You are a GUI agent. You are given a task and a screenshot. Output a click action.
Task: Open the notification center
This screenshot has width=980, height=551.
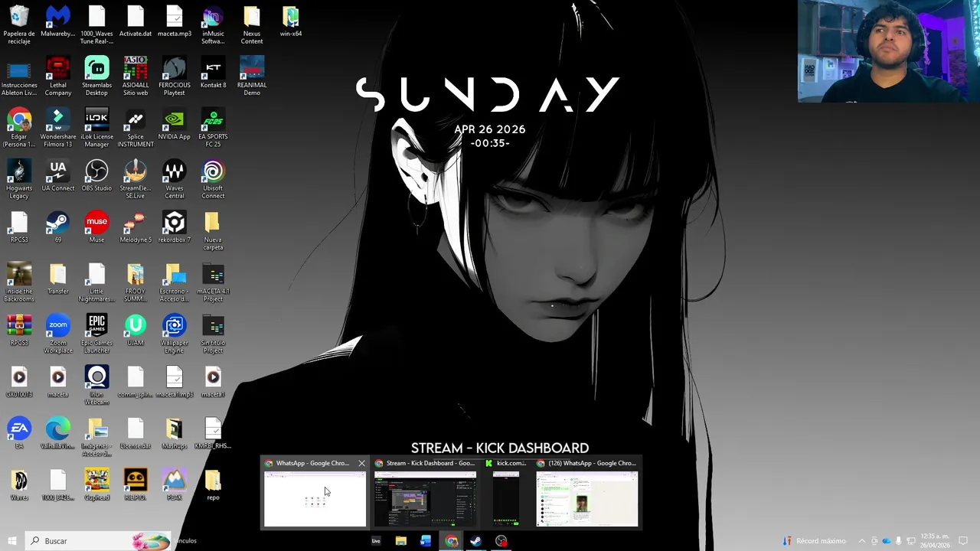click(963, 541)
